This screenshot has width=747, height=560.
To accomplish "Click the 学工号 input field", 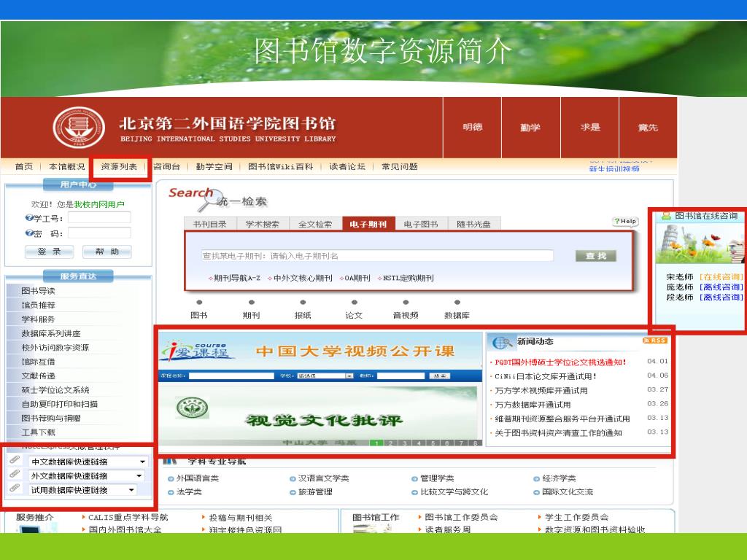I will pos(99,217).
